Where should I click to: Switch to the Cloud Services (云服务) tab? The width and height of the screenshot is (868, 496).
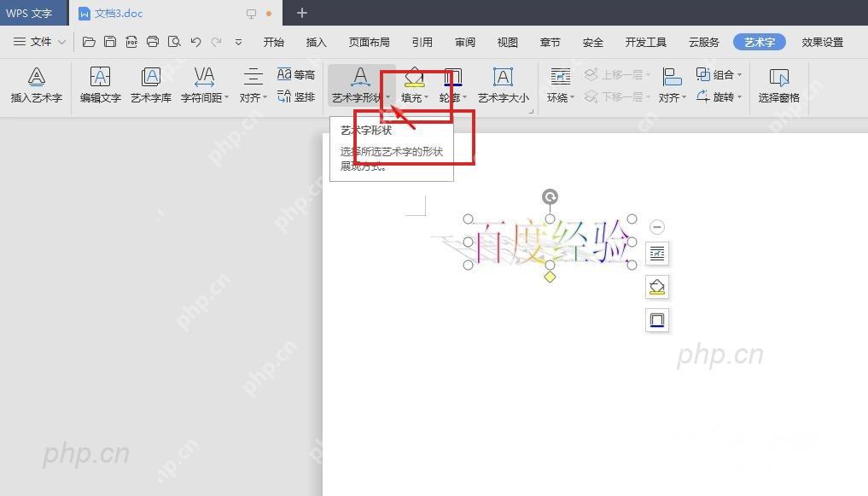pos(703,42)
